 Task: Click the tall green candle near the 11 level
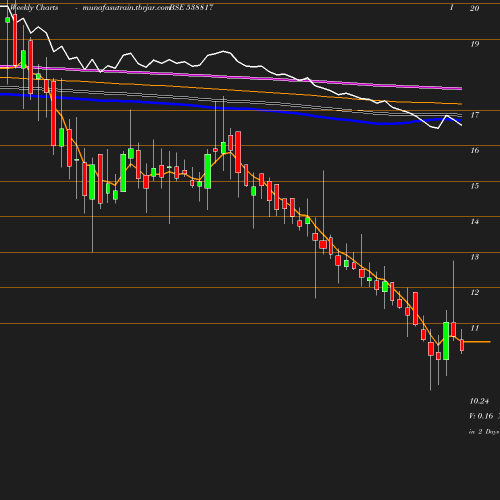[446, 341]
